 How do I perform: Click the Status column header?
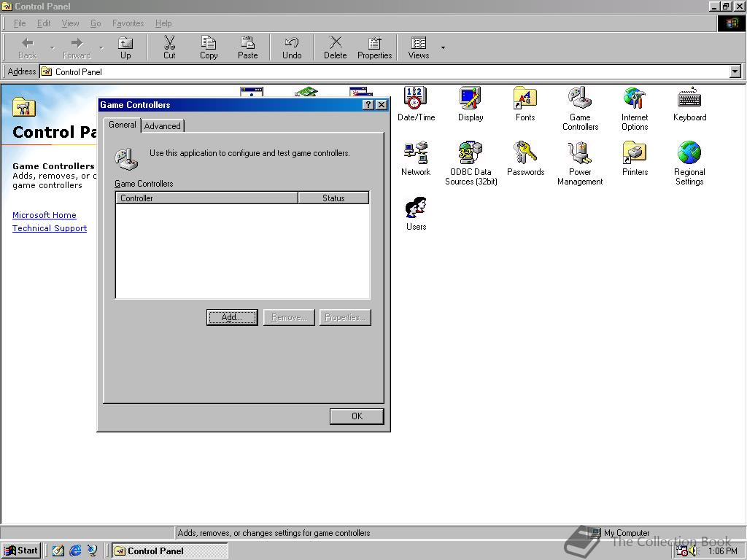[x=333, y=198]
